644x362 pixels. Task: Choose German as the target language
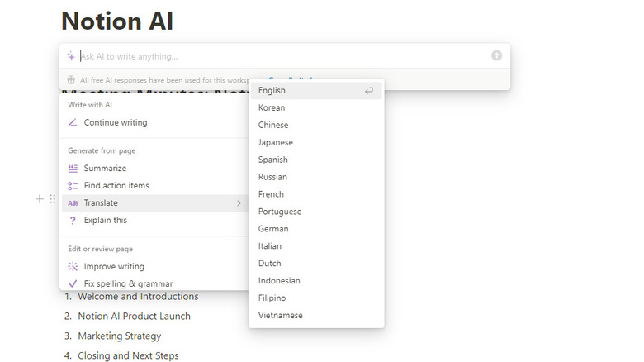coord(273,229)
